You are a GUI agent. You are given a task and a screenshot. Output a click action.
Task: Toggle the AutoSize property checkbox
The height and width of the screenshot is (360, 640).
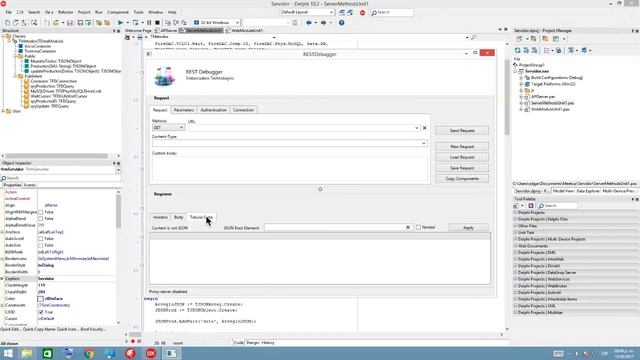click(40, 245)
